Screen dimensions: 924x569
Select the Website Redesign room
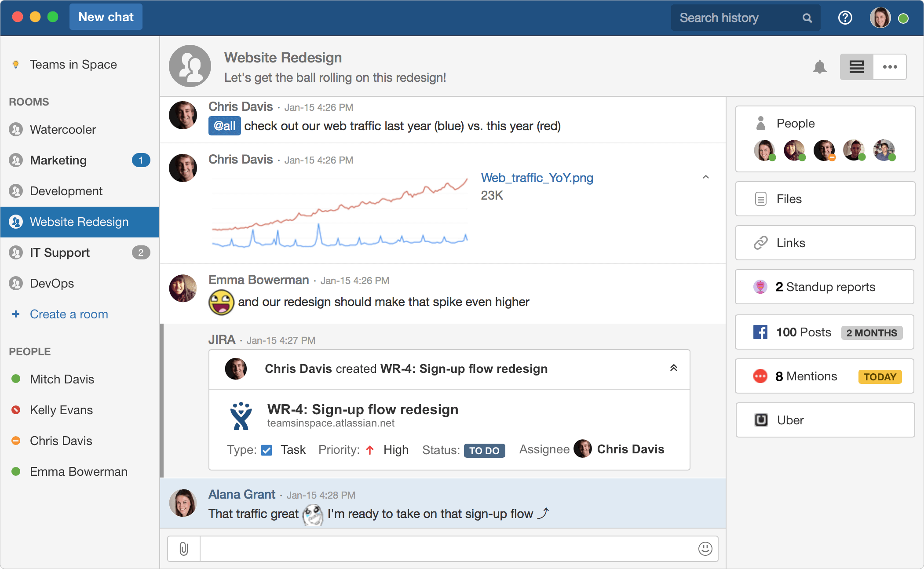click(x=79, y=221)
